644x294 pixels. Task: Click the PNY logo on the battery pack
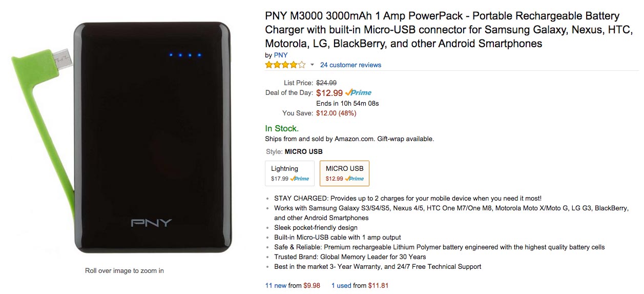(151, 223)
